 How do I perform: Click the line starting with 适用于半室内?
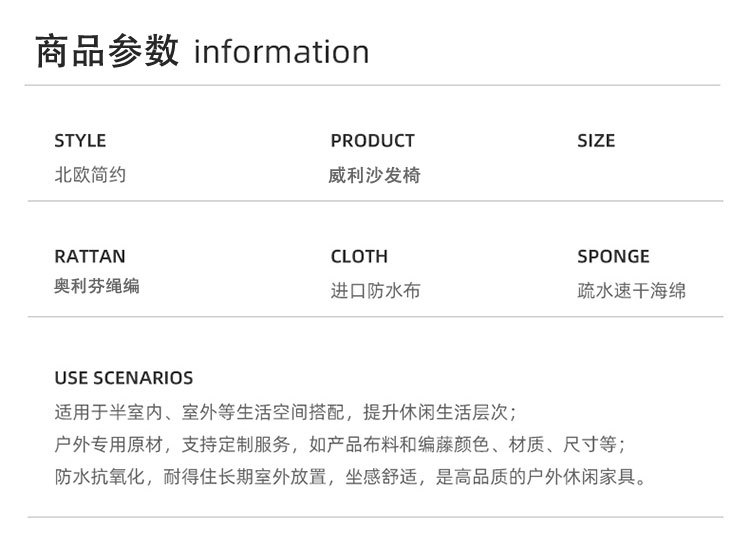click(x=285, y=412)
